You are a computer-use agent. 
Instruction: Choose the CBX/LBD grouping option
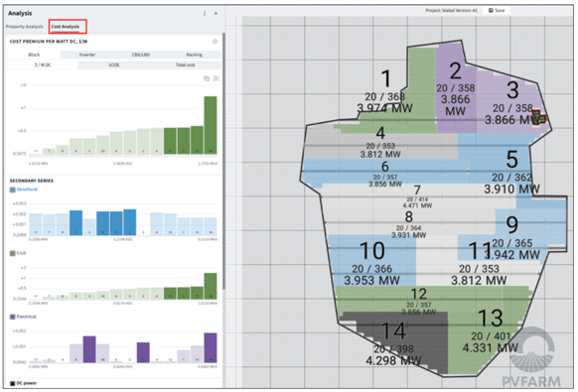coord(141,55)
